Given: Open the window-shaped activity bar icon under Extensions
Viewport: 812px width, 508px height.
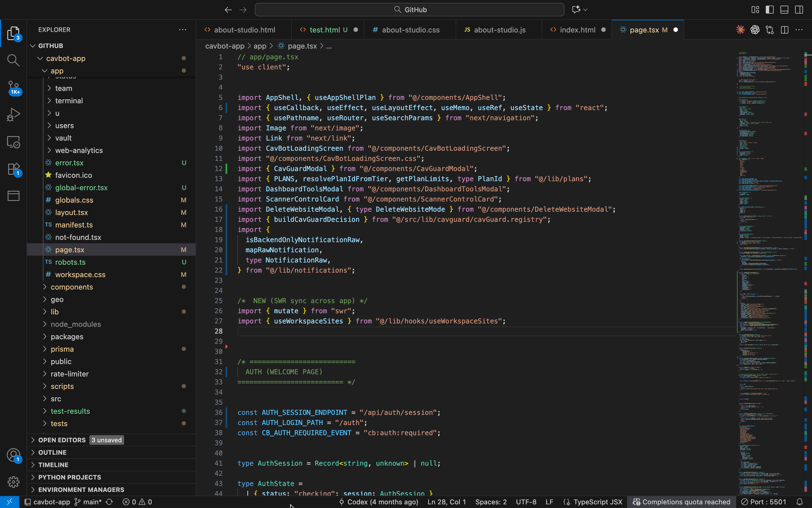Looking at the screenshot, I should point(14,196).
